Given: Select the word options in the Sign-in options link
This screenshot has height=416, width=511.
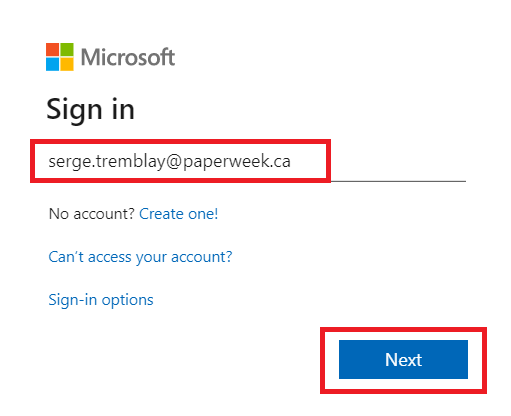Looking at the screenshot, I should (x=128, y=301).
